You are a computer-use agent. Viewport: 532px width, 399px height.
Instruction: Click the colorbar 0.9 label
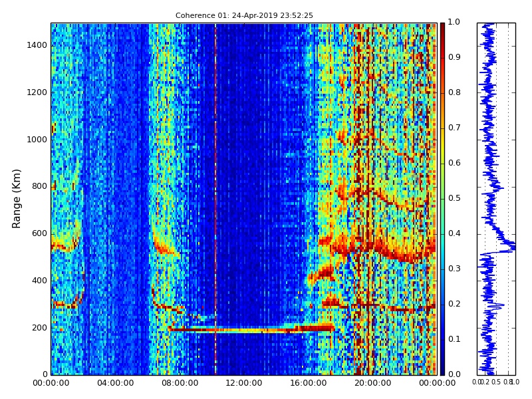(x=454, y=57)
